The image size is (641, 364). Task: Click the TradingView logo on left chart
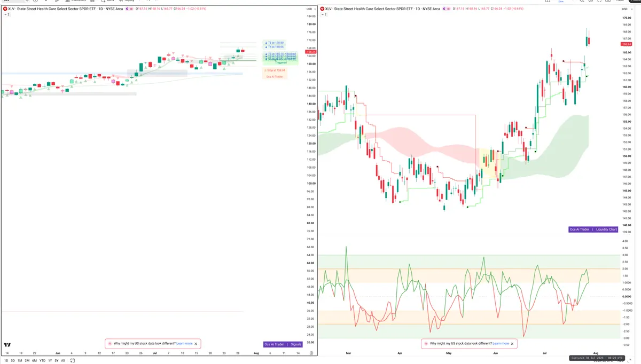tap(7, 345)
